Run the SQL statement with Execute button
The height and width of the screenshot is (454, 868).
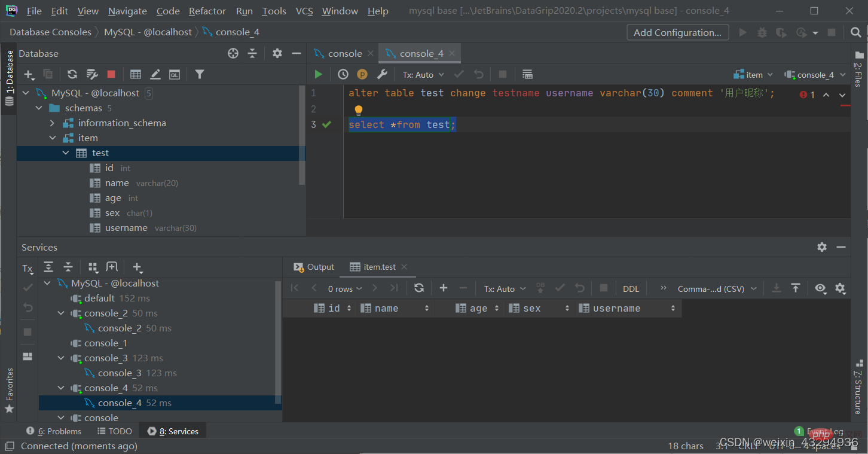tap(318, 74)
